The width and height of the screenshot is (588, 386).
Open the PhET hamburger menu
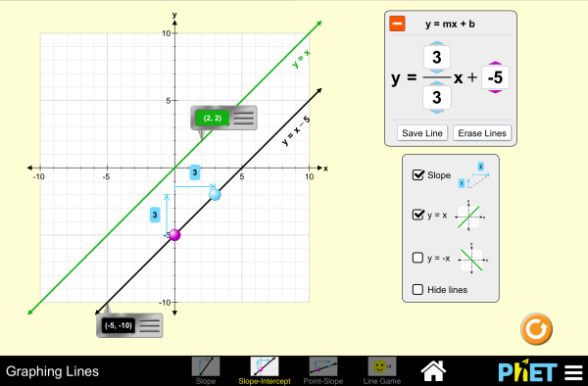point(573,373)
